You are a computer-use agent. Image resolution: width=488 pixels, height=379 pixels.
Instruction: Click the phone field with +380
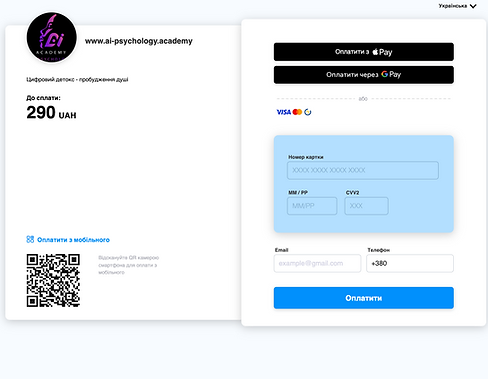pyautogui.click(x=410, y=263)
